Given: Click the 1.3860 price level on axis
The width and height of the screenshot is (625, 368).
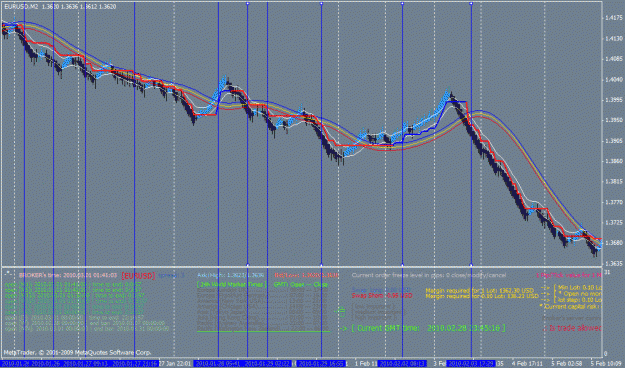Looking at the screenshot, I should click(614, 161).
